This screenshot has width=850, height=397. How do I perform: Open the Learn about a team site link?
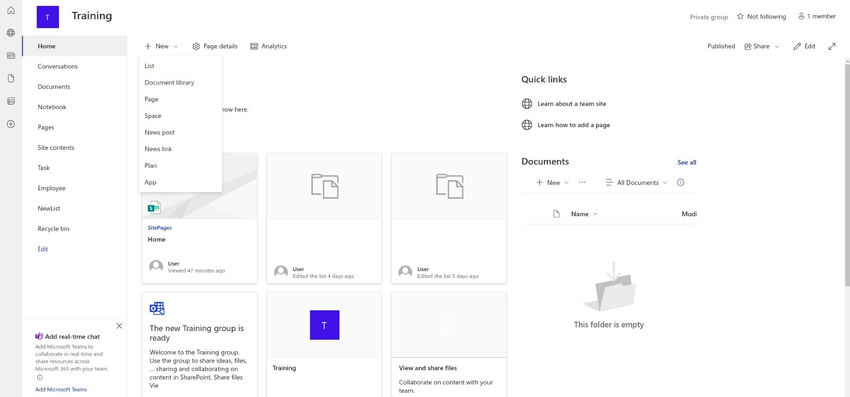click(x=571, y=104)
